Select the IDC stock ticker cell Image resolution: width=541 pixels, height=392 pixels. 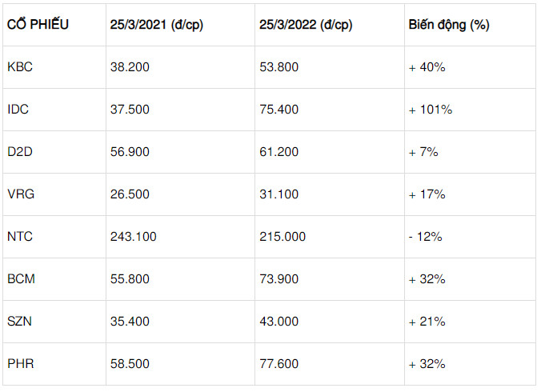(x=18, y=110)
